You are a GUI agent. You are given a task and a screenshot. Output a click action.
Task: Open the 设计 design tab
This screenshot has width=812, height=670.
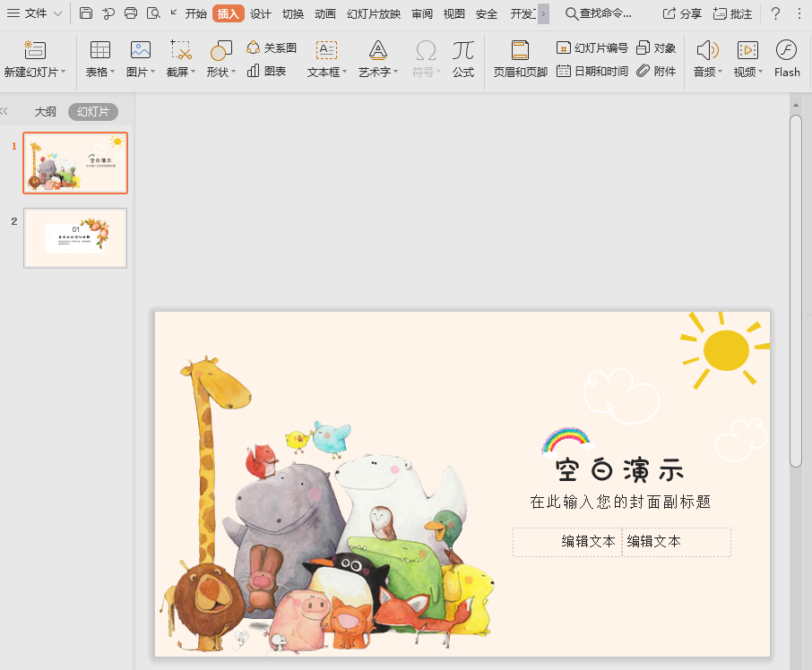coord(261,13)
